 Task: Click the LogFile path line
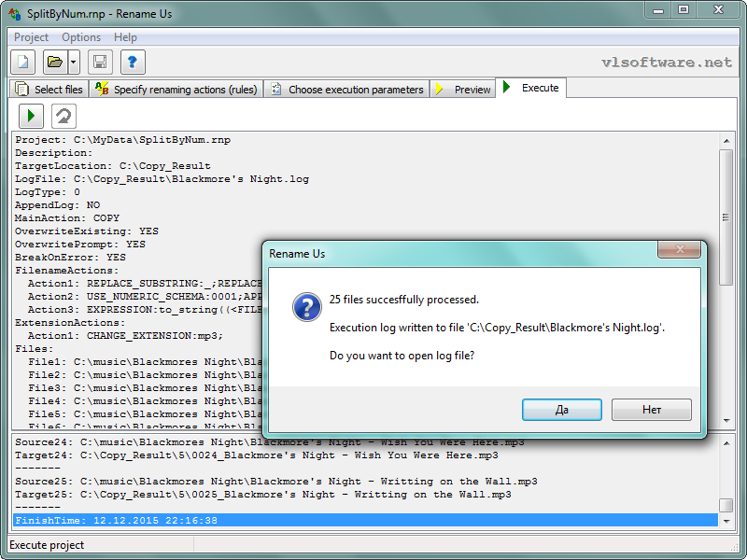coord(162,179)
